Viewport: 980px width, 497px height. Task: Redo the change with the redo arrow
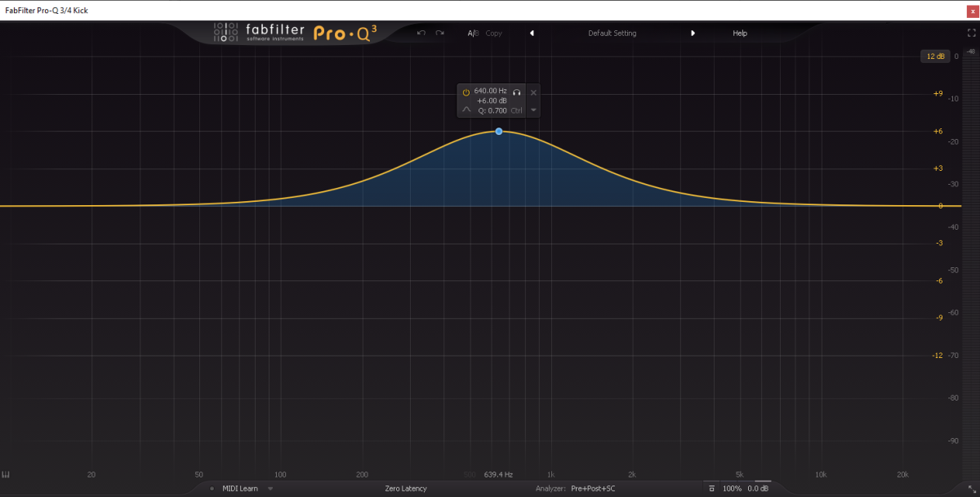click(440, 34)
